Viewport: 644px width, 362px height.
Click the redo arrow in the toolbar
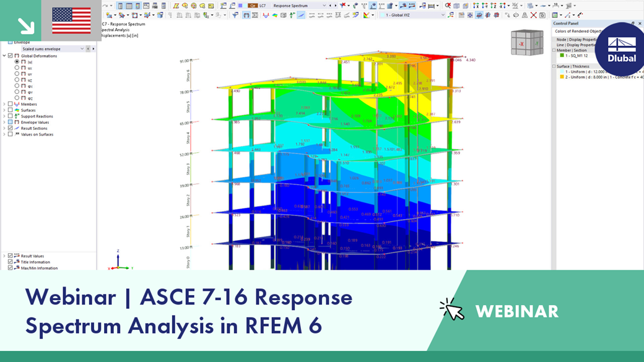[x=105, y=6]
